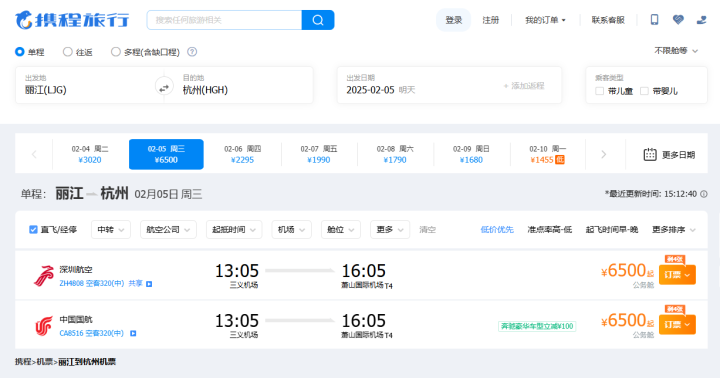Expand the 更多排序 sort dropdown

pyautogui.click(x=674, y=230)
